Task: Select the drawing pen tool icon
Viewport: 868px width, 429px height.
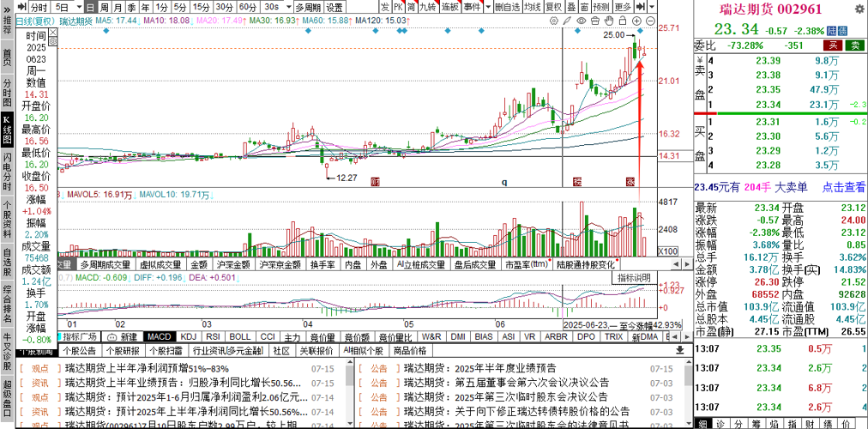Action: coord(567,21)
